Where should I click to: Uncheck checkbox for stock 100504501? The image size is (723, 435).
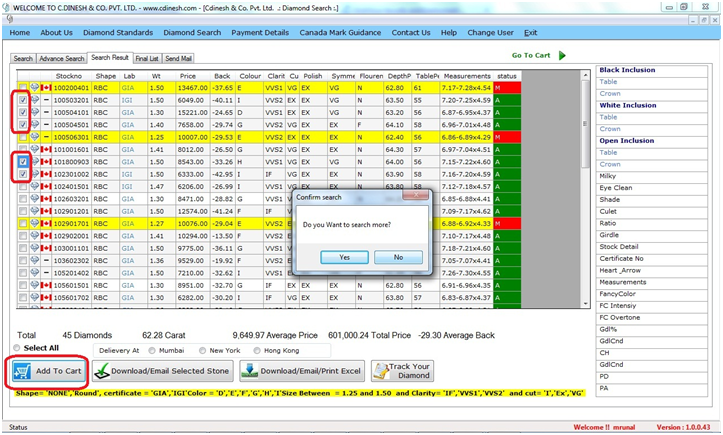(x=23, y=125)
